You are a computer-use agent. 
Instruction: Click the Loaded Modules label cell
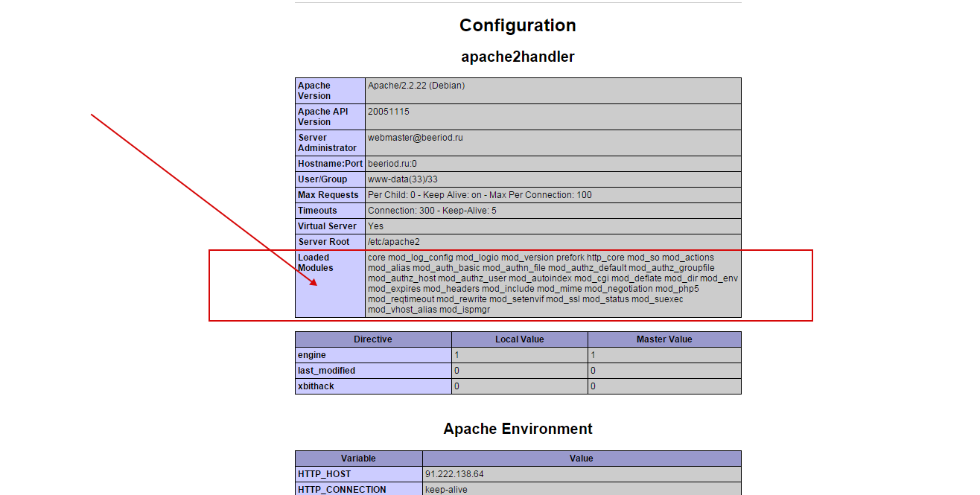316,263
